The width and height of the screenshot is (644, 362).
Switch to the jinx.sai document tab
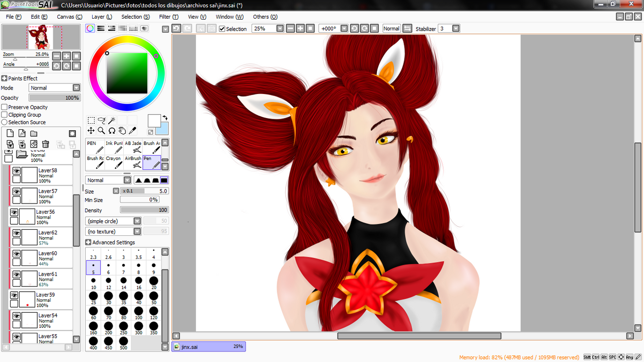coord(208,346)
